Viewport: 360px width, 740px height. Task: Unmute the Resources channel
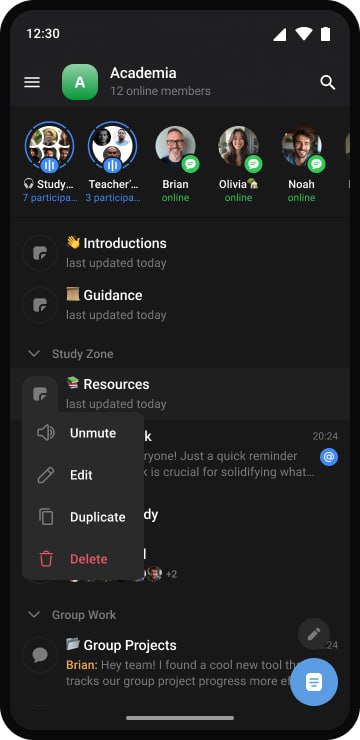coord(83,433)
